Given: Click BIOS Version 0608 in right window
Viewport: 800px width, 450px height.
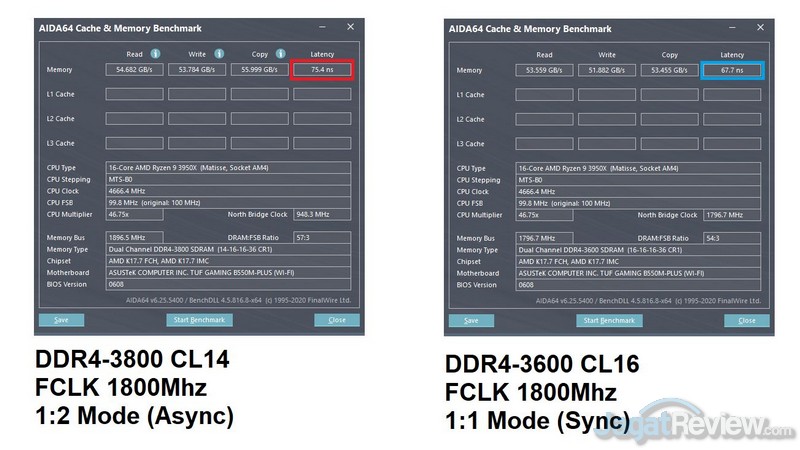Looking at the screenshot, I should click(638, 285).
